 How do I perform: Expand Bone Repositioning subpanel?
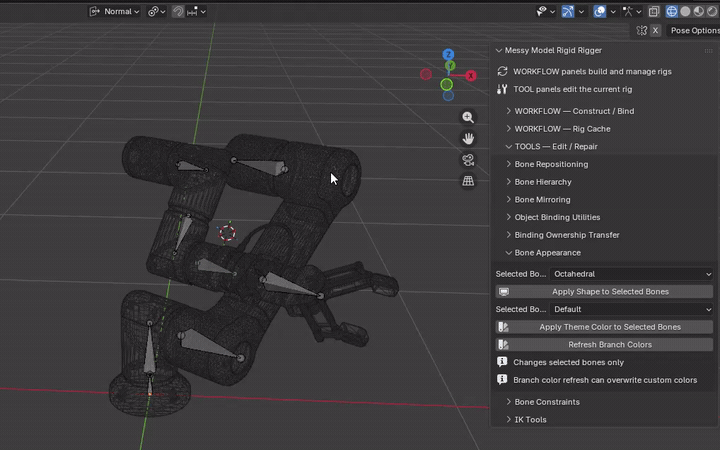[x=508, y=164]
